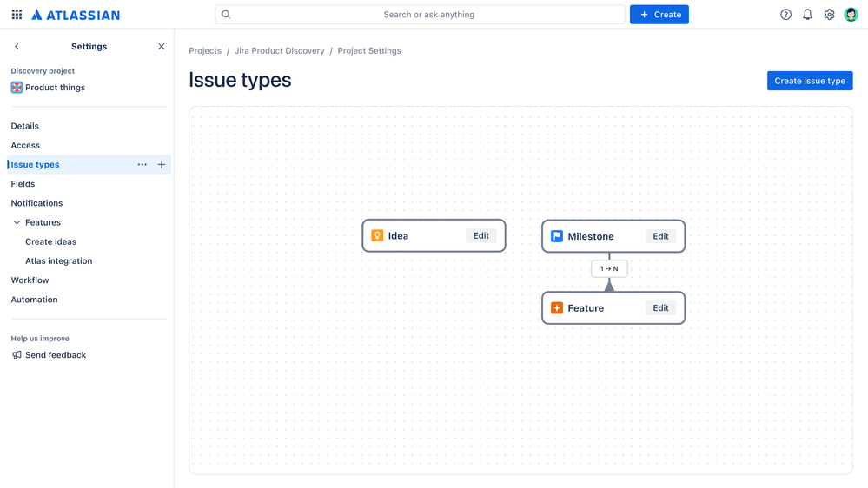The image size is (868, 488).
Task: Click the plus icon beside Issue types
Action: (x=161, y=164)
